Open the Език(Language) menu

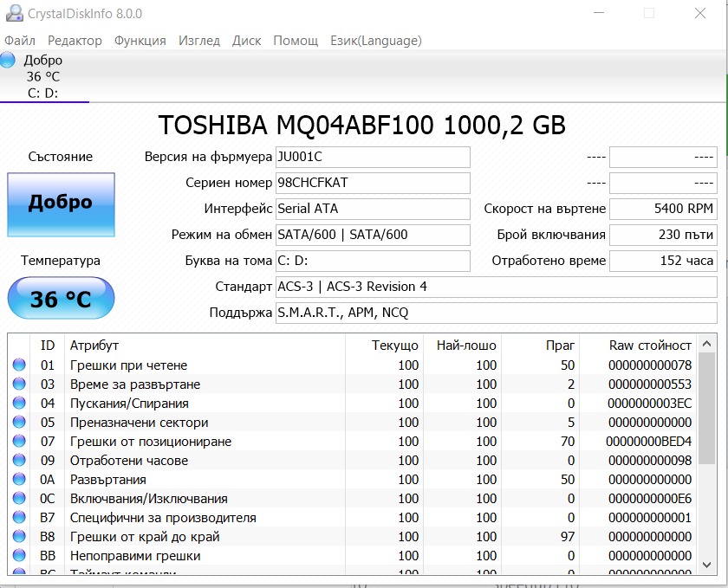pyautogui.click(x=376, y=41)
